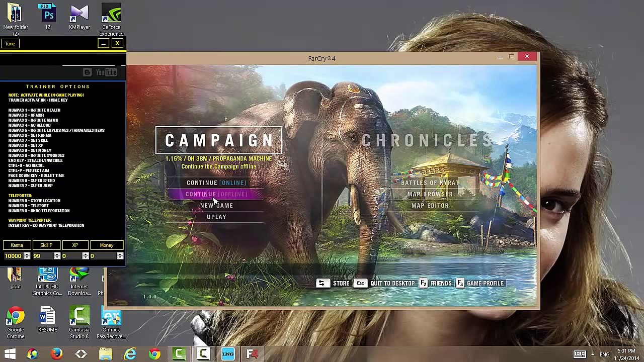Launch the KMPlayer desktop shortcut
Screen dimensions: 644x362
pos(79,17)
